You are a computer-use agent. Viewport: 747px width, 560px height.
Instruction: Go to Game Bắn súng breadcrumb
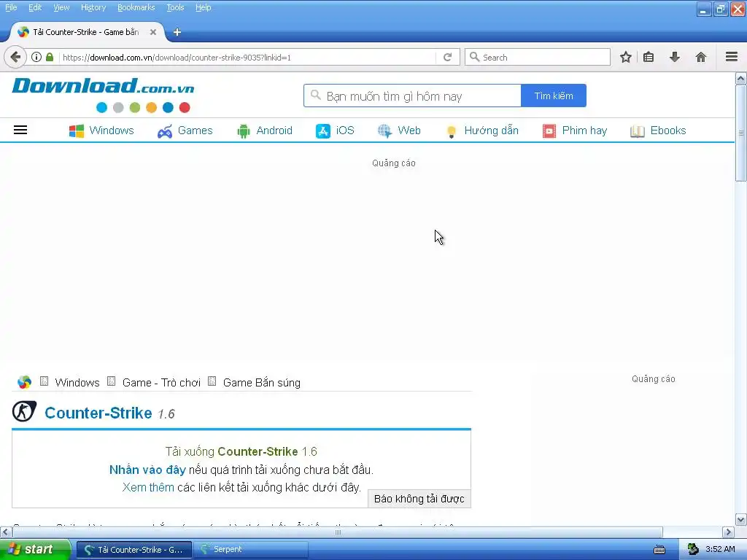pyautogui.click(x=262, y=382)
